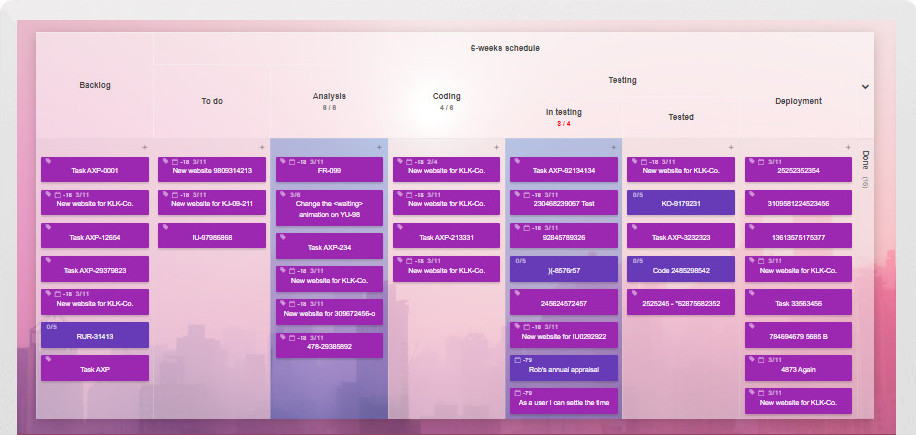Screen dimensions: 916x435
Task: Open the 230468239067 Test card
Action: click(564, 202)
